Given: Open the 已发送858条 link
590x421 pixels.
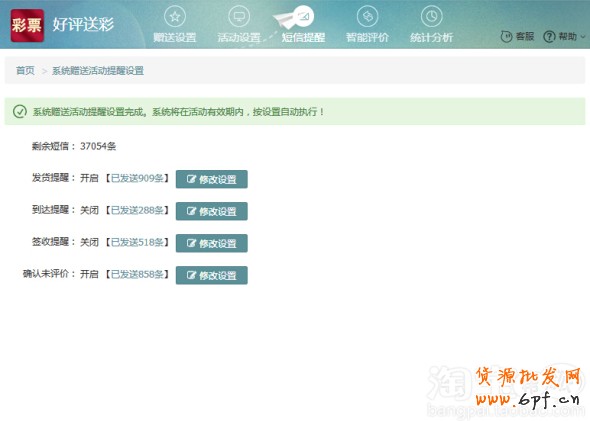Looking at the screenshot, I should tap(137, 274).
